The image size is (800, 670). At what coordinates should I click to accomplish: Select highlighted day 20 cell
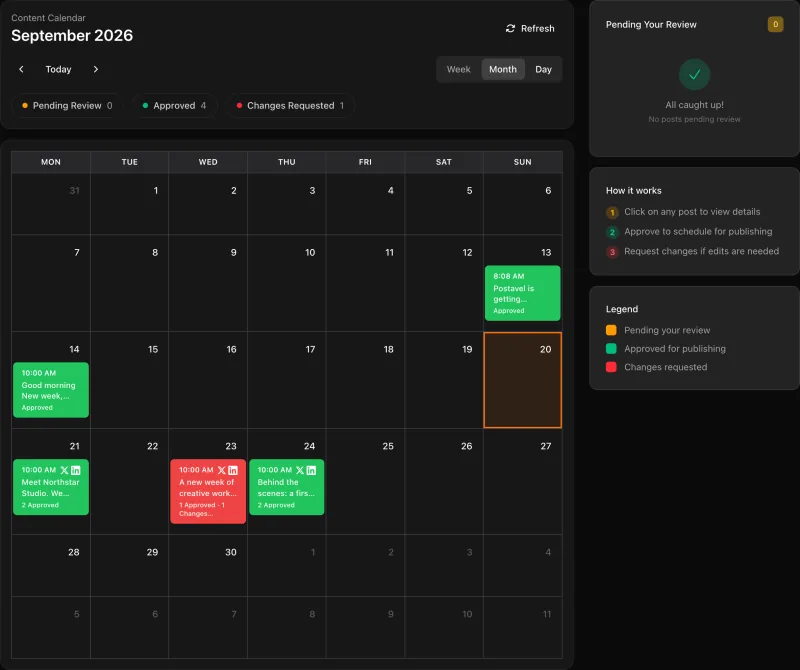tap(522, 380)
